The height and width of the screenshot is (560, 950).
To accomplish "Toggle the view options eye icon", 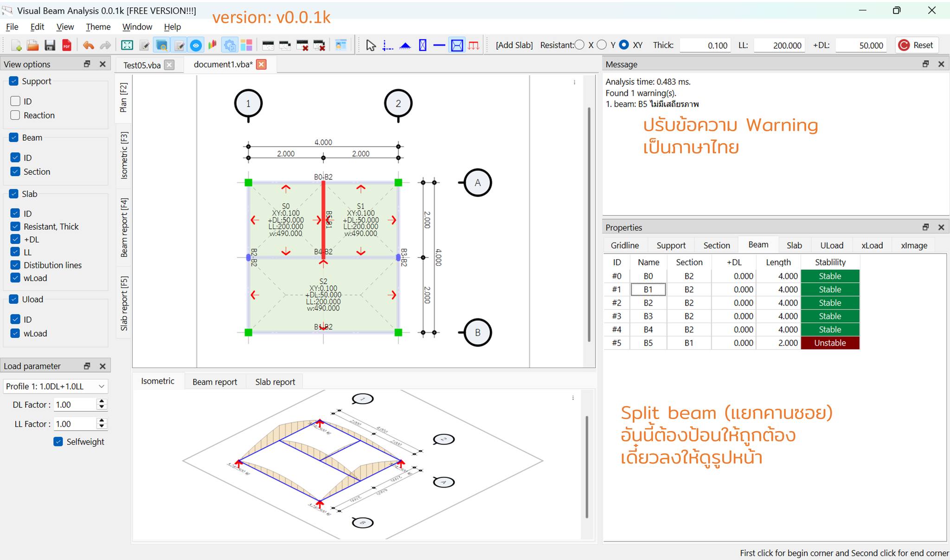I will tap(196, 45).
